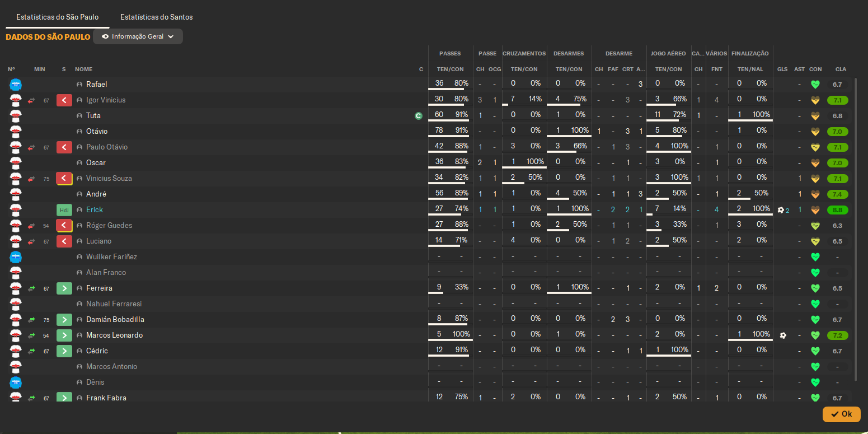Screen dimensions: 868x434
Task: Click Vinicius Souza's red substitution arrow box
Action: pyautogui.click(x=64, y=179)
